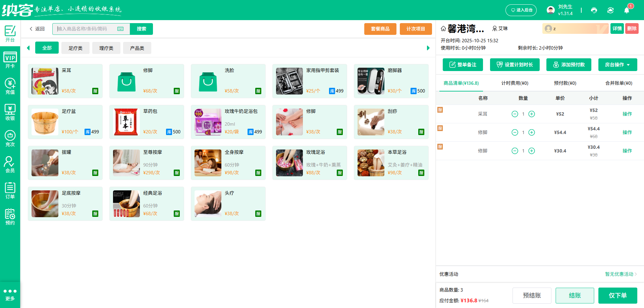The width and height of the screenshot is (644, 308).
Task: Click the notification bell icon
Action: pyautogui.click(x=626, y=10)
